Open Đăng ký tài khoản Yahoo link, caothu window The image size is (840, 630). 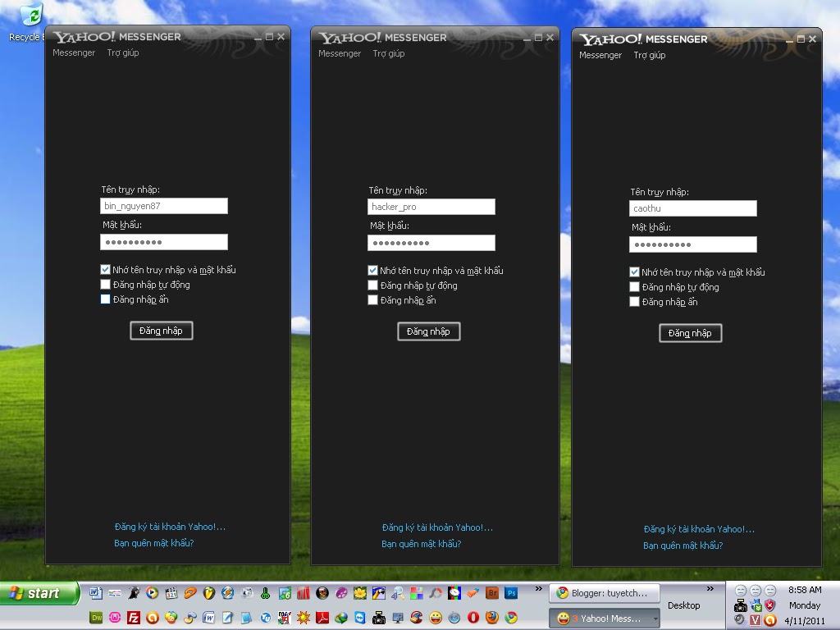pyautogui.click(x=699, y=529)
